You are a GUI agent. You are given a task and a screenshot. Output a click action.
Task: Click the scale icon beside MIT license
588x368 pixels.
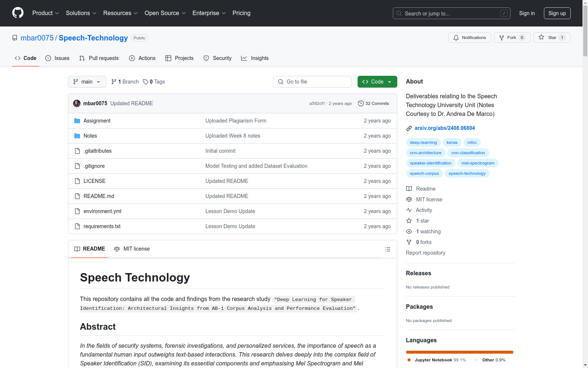tap(409, 199)
